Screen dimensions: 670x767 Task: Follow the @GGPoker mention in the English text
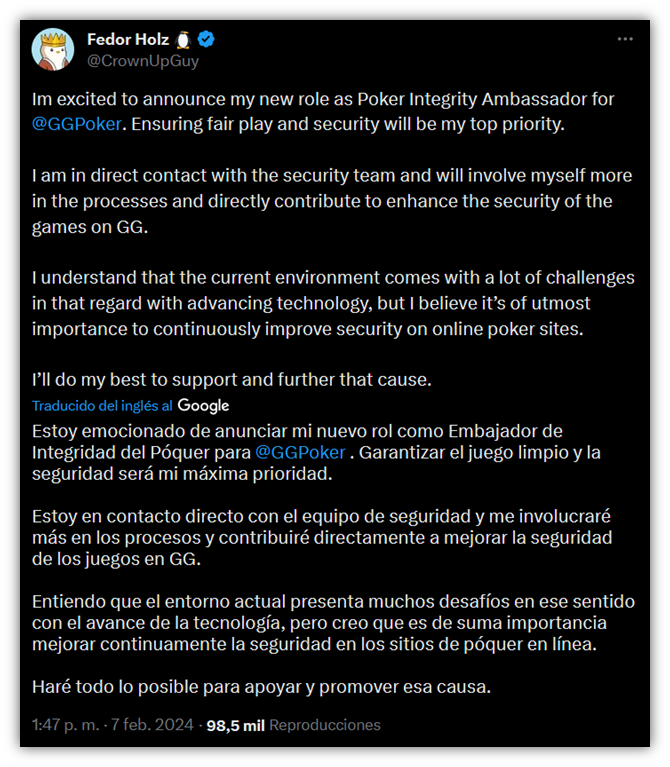tap(76, 124)
